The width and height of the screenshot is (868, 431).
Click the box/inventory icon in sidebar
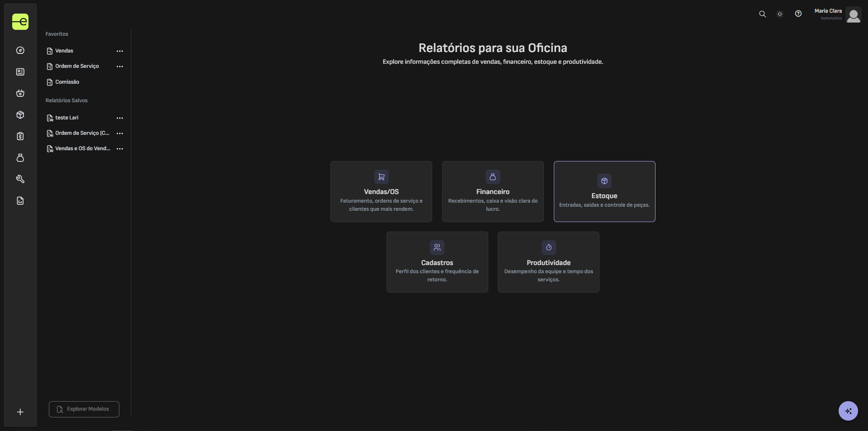(20, 115)
